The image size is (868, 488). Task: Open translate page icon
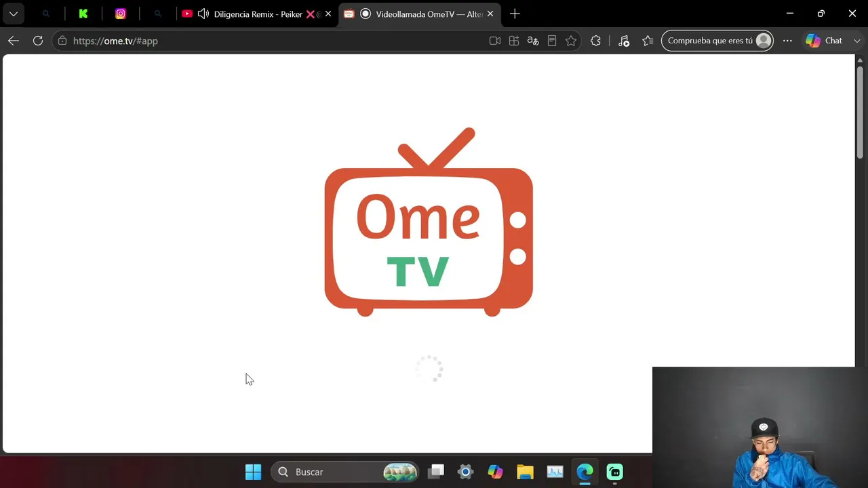pyautogui.click(x=533, y=41)
